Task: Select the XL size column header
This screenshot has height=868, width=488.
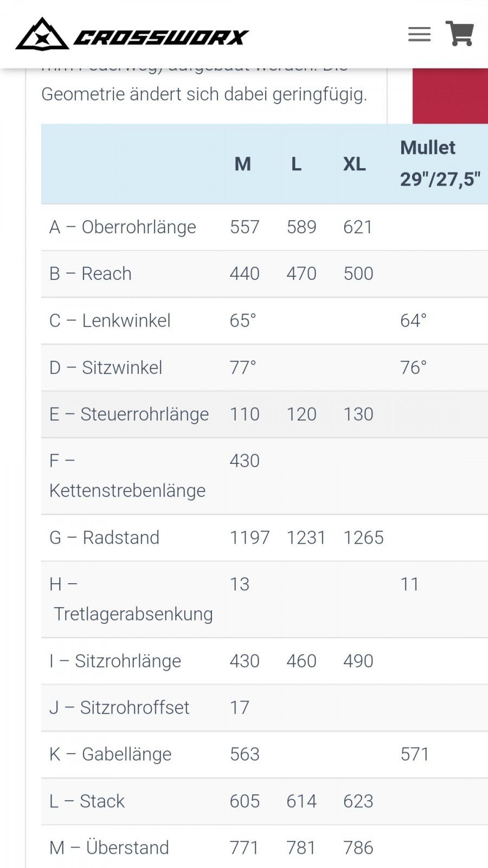Action: click(354, 164)
